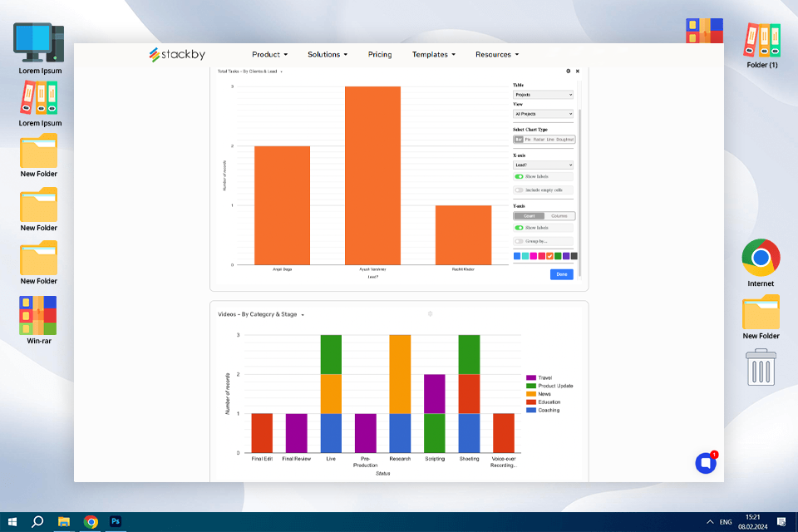Open the unlabeled archive icon beside Folder (1)
Viewport: 798px width, 532px height.
point(704,31)
